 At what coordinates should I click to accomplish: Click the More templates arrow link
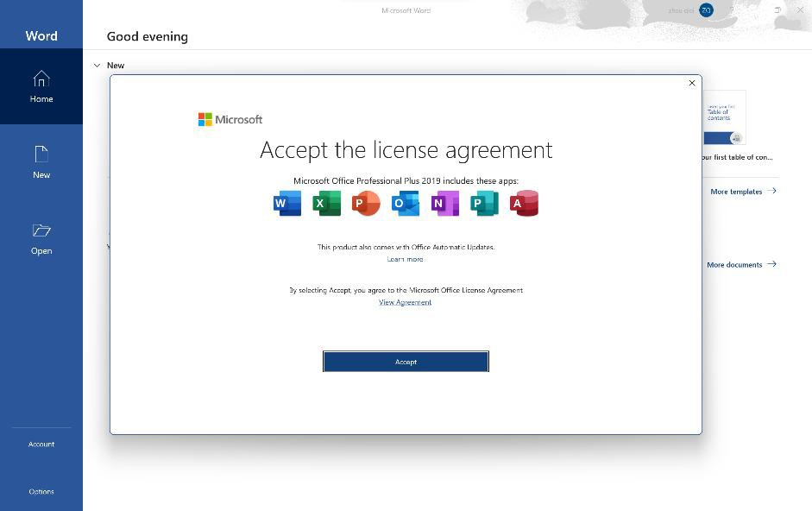[x=742, y=192]
